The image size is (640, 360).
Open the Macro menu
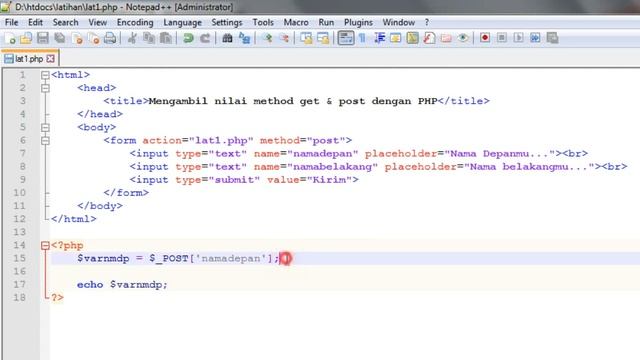tap(296, 22)
